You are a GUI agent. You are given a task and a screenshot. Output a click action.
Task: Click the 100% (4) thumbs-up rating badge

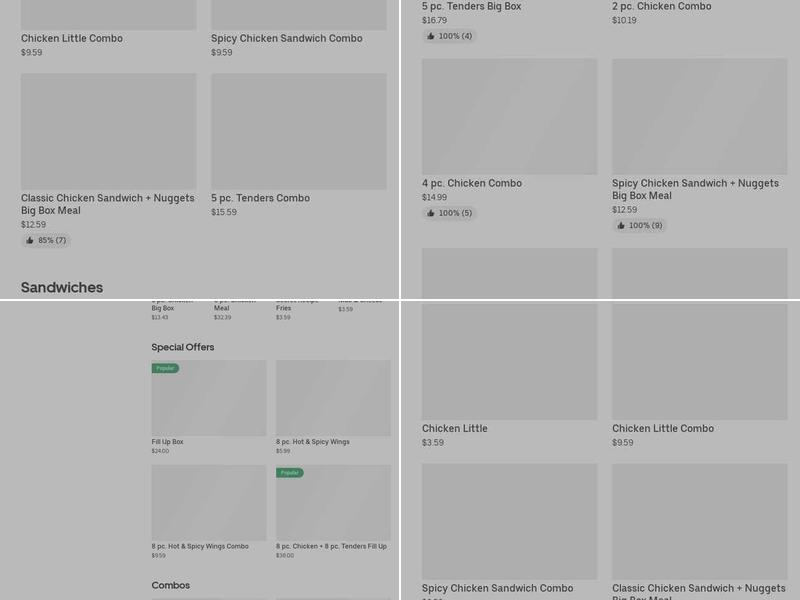449,36
